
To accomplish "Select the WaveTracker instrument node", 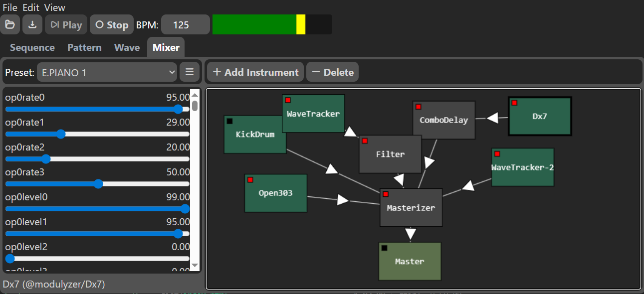I will click(313, 114).
